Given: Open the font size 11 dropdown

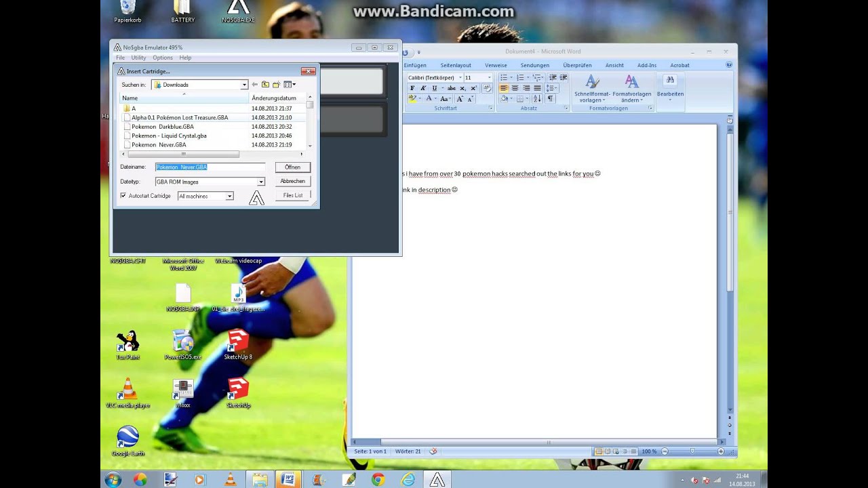Looking at the screenshot, I should tap(488, 78).
